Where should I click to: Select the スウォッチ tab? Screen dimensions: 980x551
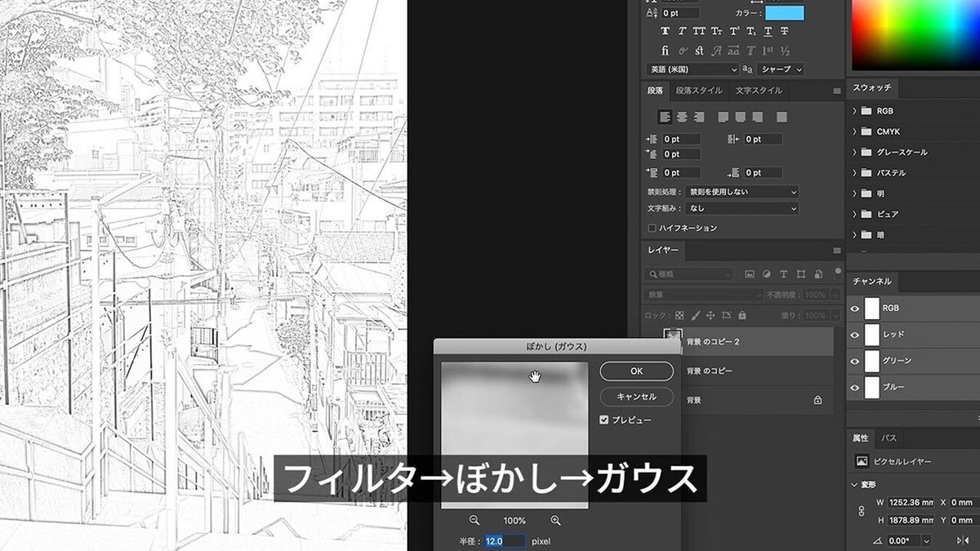pos(872,87)
